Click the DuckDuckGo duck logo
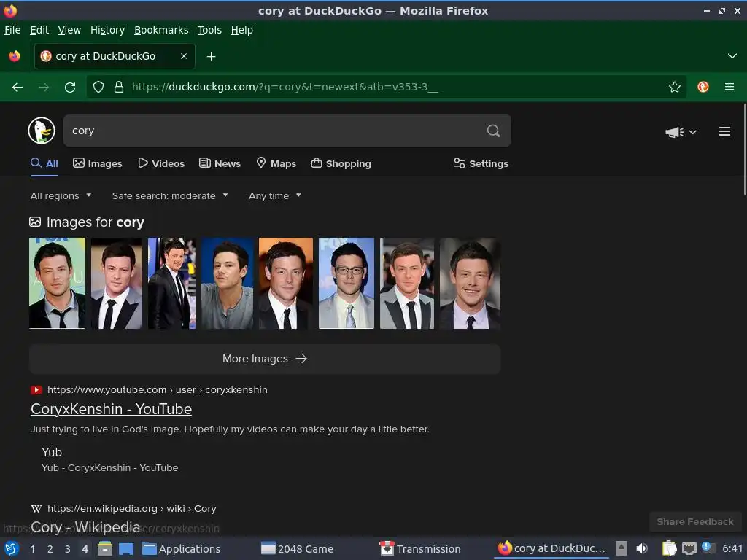Viewport: 747px width, 560px height. [42, 131]
